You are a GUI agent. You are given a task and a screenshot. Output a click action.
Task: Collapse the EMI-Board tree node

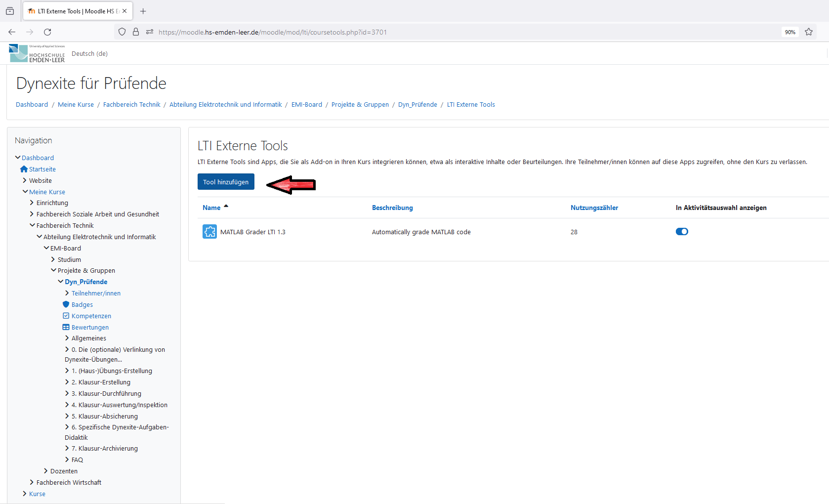pyautogui.click(x=46, y=248)
